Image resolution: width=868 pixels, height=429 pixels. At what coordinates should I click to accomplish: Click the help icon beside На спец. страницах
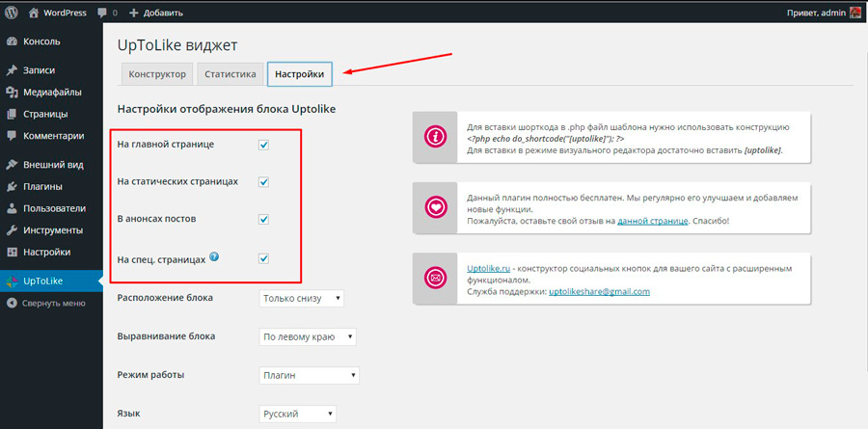pos(214,256)
